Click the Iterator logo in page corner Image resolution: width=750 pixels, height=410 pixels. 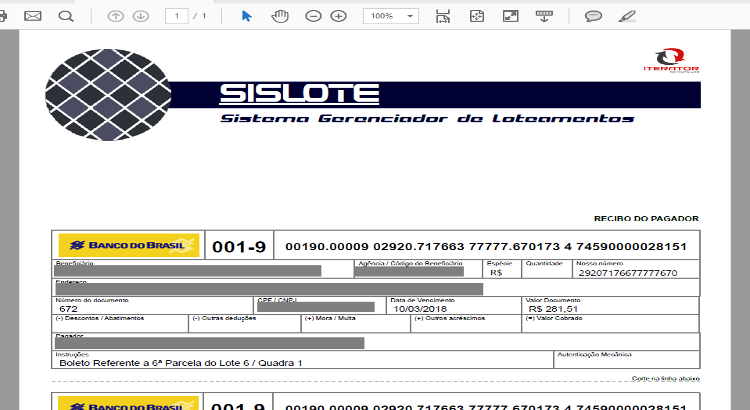(x=671, y=60)
